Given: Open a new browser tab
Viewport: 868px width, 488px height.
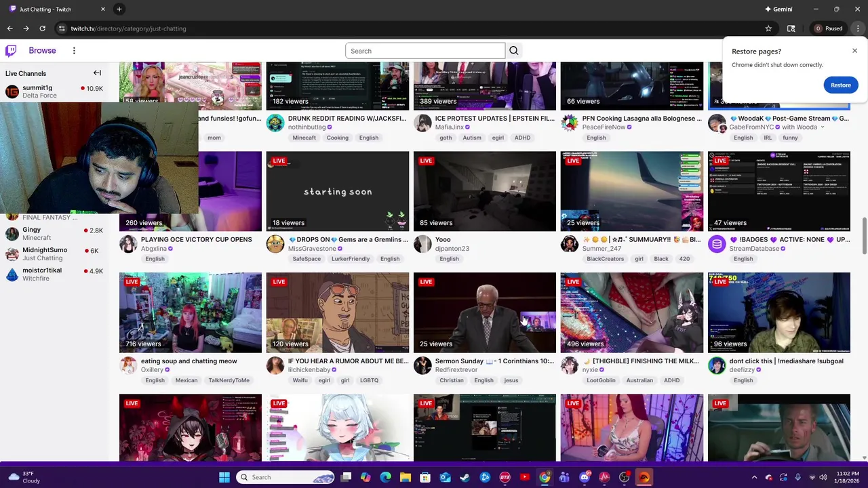Looking at the screenshot, I should (119, 9).
